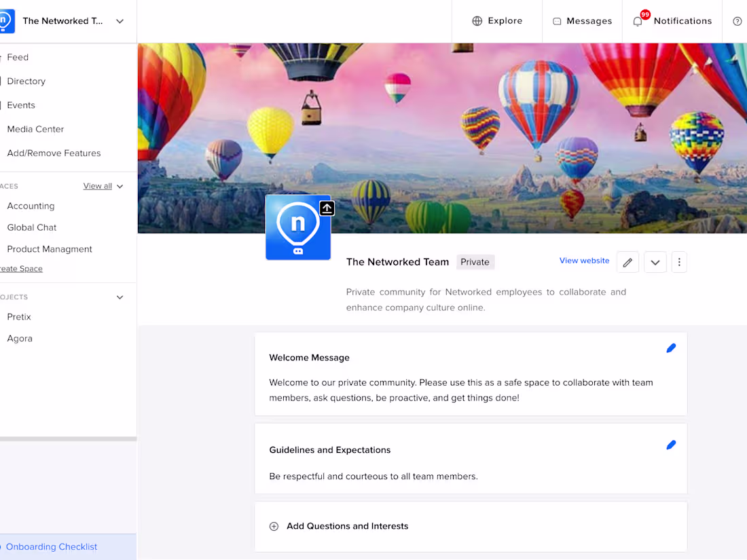This screenshot has width=747, height=560.
Task: Edit the Welcome Message with the blue pencil
Action: tap(671, 348)
